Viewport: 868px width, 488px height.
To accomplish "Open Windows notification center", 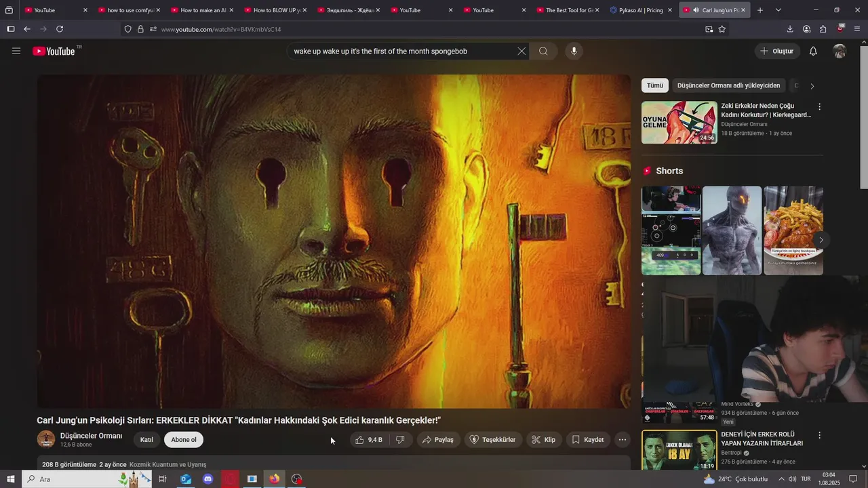I will tap(853, 479).
